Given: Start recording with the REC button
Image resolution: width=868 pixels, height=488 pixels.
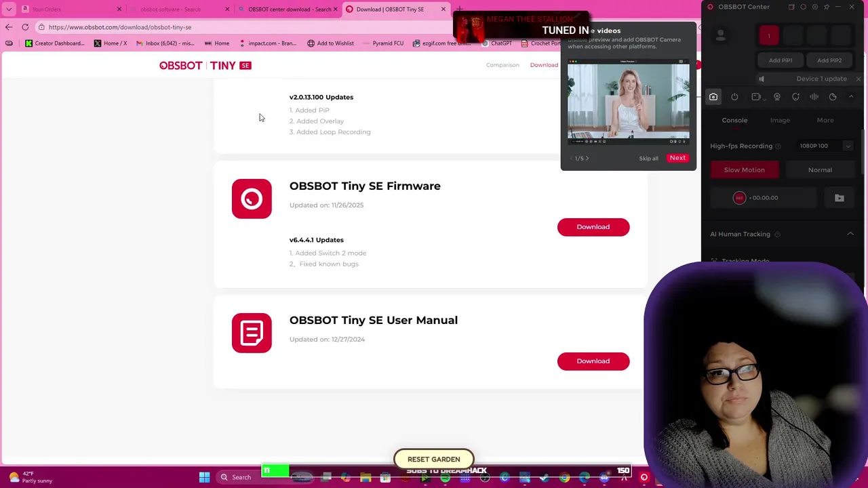Looking at the screenshot, I should pyautogui.click(x=739, y=198).
